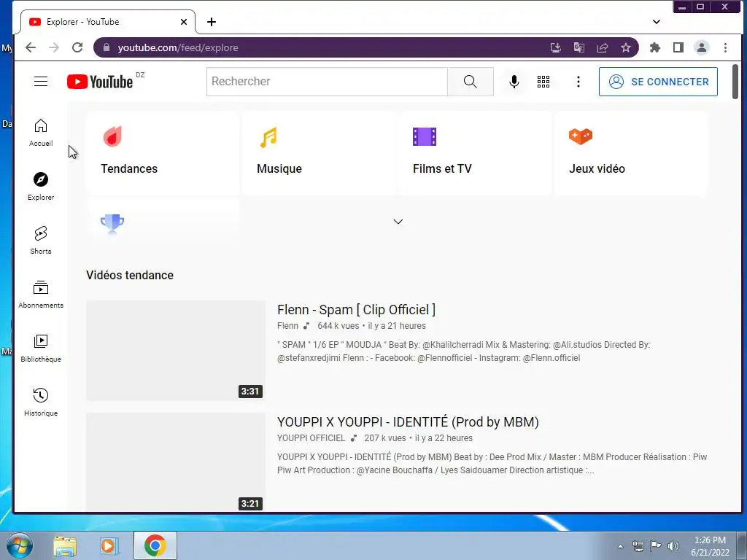Reload the page

click(x=77, y=47)
